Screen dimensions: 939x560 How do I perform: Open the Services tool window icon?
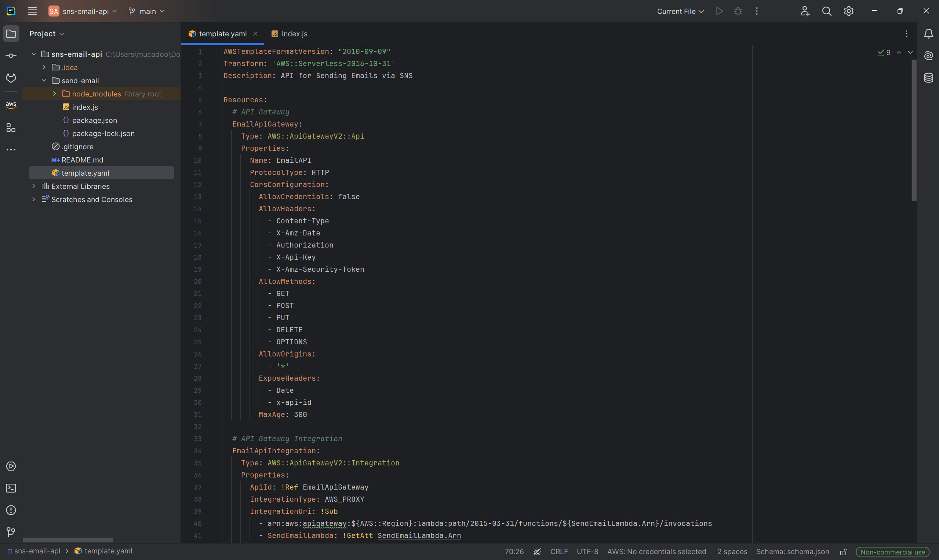coord(11,466)
